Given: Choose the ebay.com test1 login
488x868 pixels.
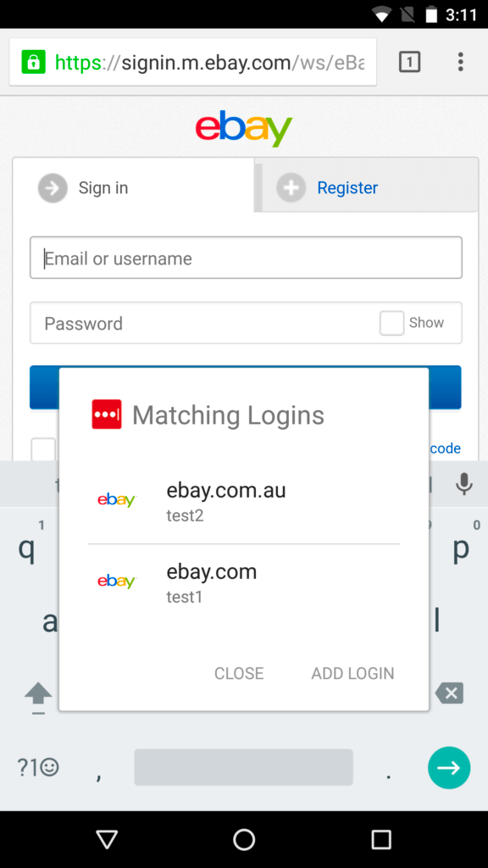Looking at the screenshot, I should click(243, 583).
